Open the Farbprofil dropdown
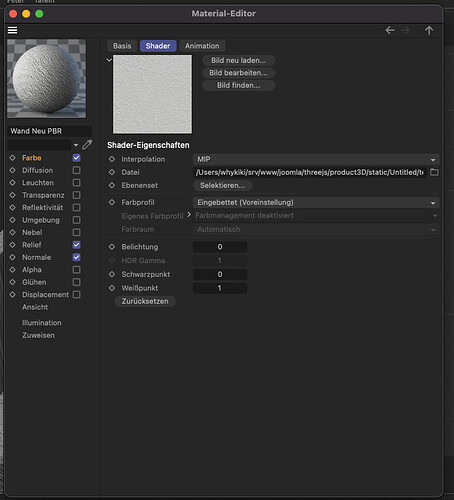Screen dimensions: 454x500 click(316, 203)
